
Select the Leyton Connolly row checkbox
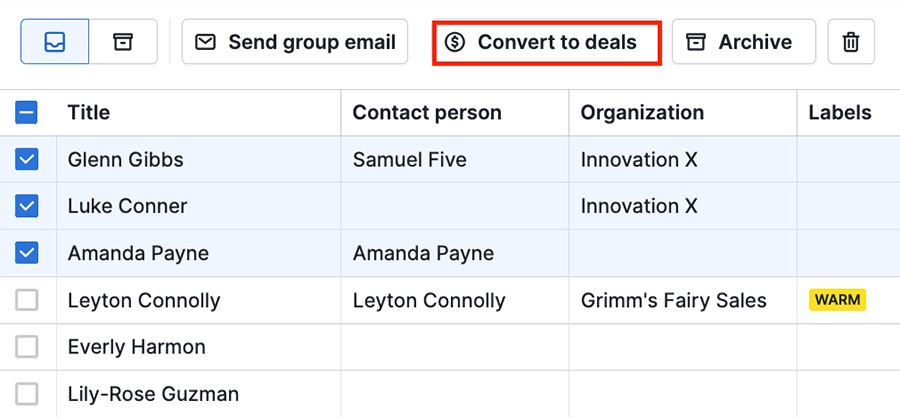tap(27, 300)
